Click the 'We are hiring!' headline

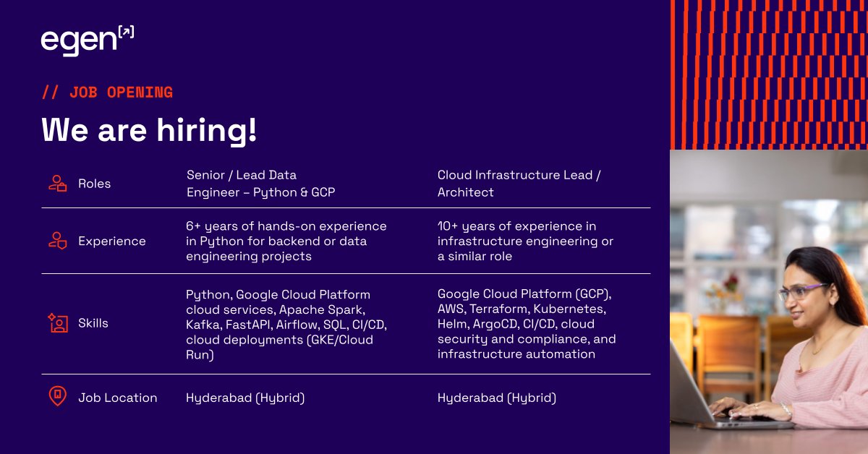pyautogui.click(x=149, y=130)
